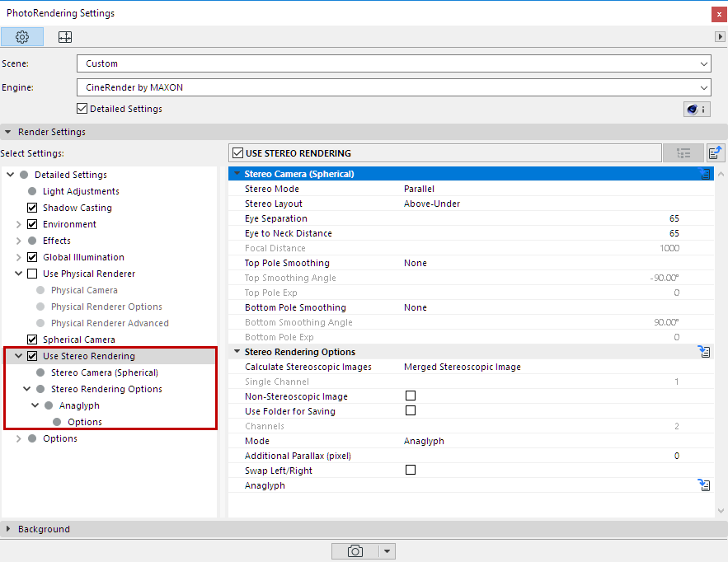Expand the bottom Options tree node
728x562 pixels.
tap(19, 438)
